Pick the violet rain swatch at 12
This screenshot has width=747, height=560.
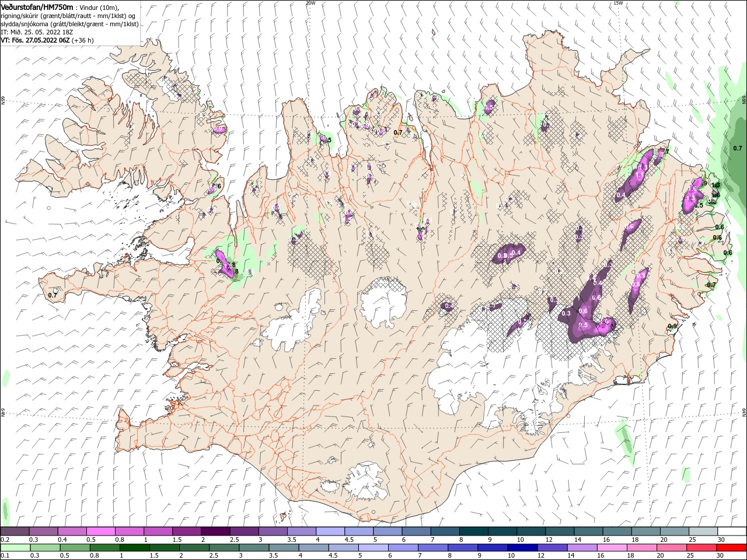coord(552,548)
